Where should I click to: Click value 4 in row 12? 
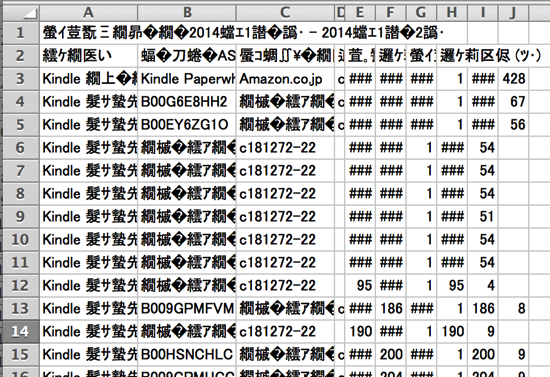tap(483, 285)
